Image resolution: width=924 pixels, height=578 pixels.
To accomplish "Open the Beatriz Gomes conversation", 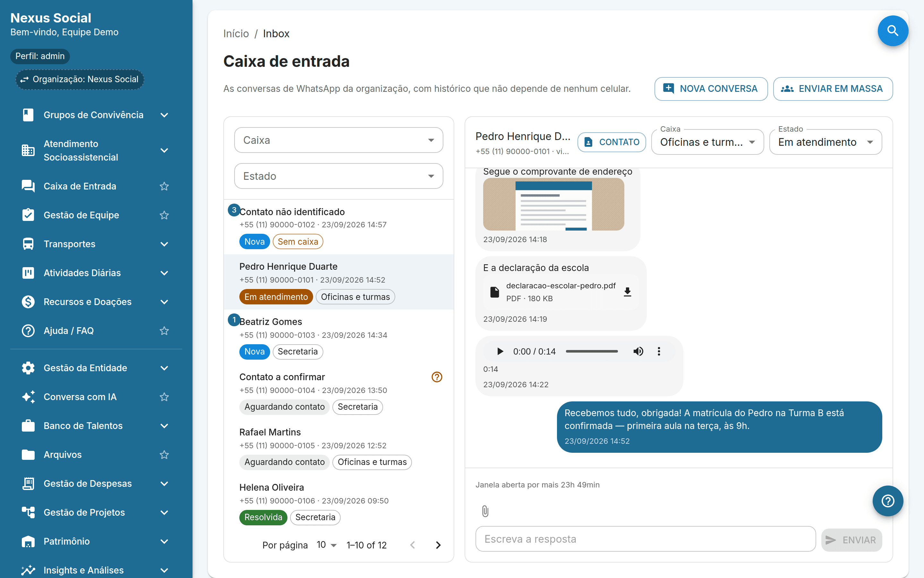I will click(338, 337).
